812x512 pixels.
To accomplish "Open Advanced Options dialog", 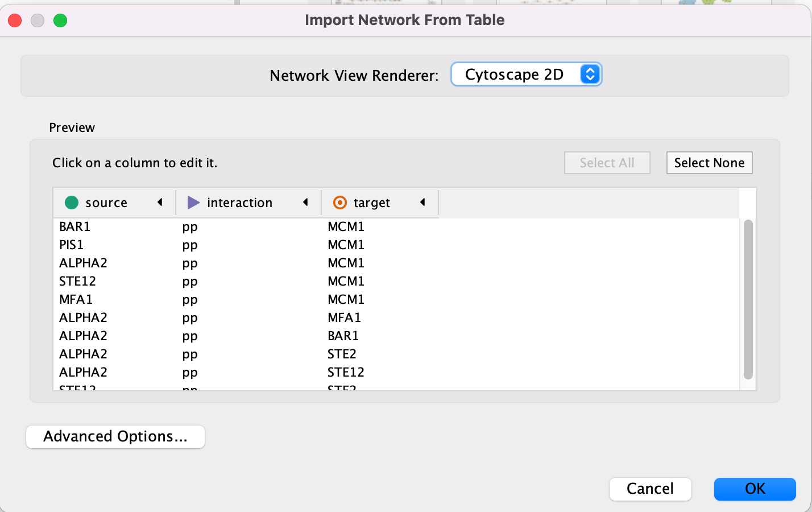I will pos(115,436).
